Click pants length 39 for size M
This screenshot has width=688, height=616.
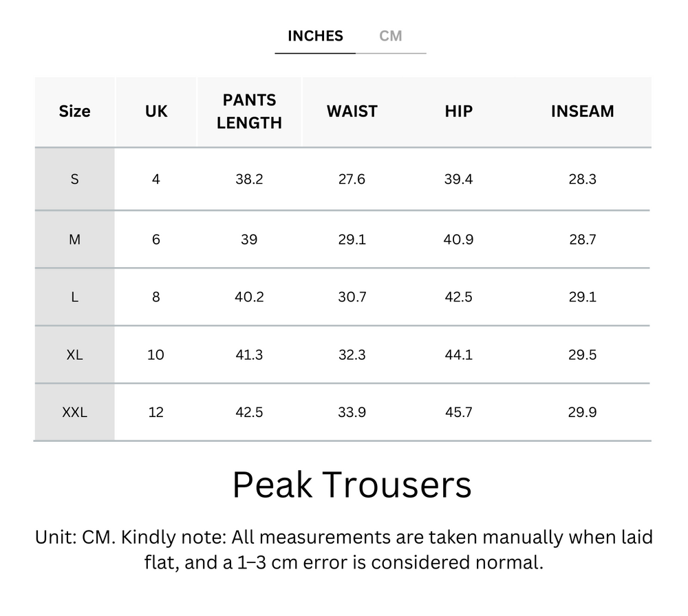[x=249, y=239]
